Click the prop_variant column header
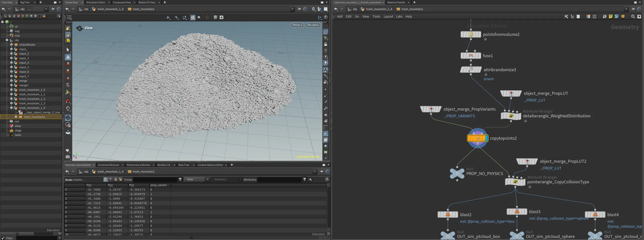The image size is (644, 240). 159,185
